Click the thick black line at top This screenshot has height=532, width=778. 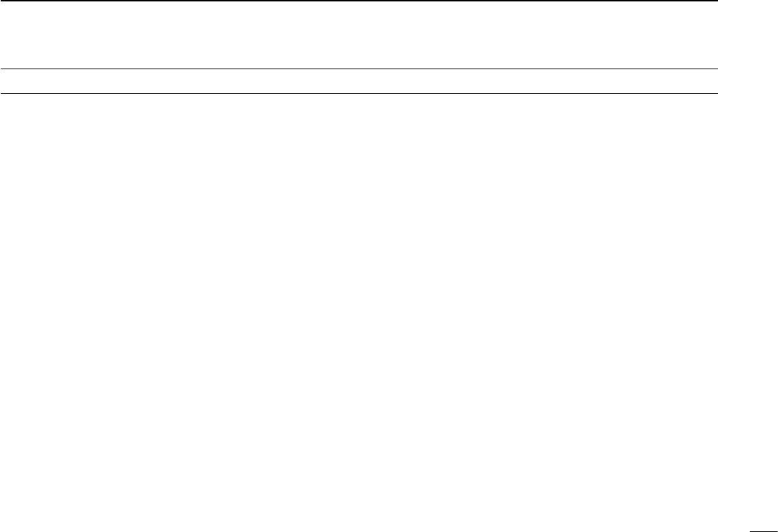tap(359, 1)
